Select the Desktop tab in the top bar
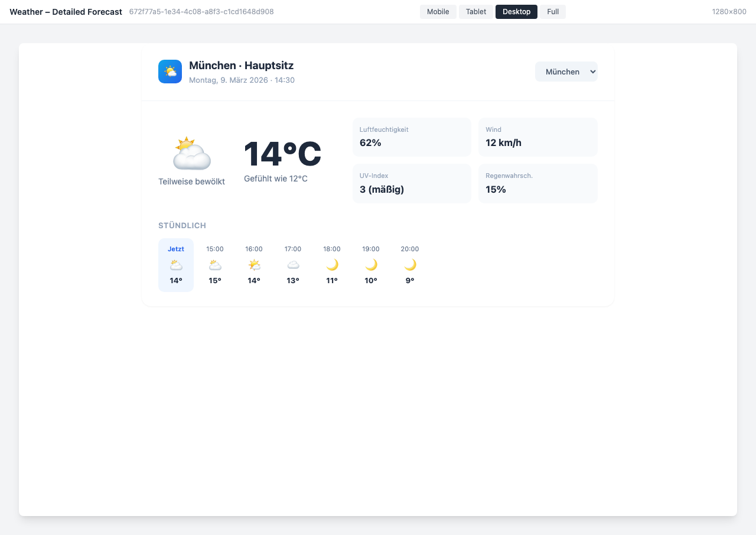The width and height of the screenshot is (756, 535). tap(516, 11)
